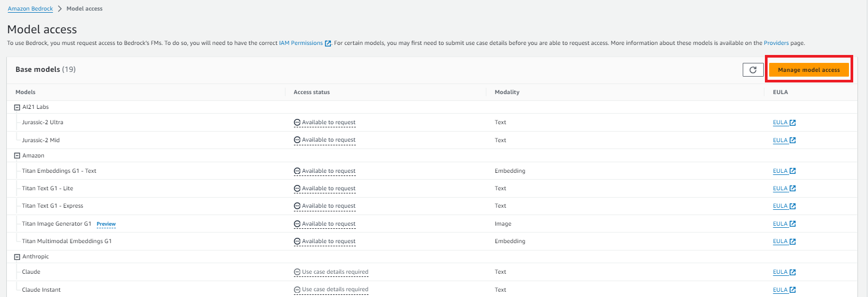Click Claude Instant 'Use case details required' status
868x297 pixels.
331,290
